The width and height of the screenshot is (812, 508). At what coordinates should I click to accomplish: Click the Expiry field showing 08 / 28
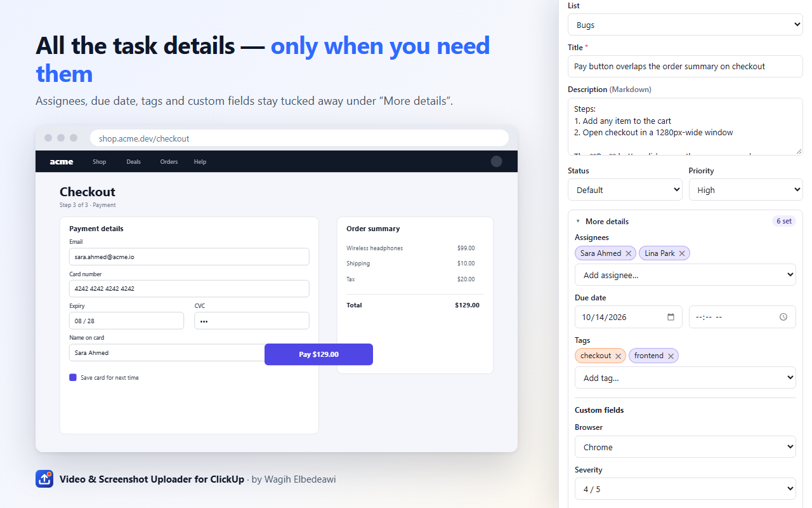(x=126, y=321)
